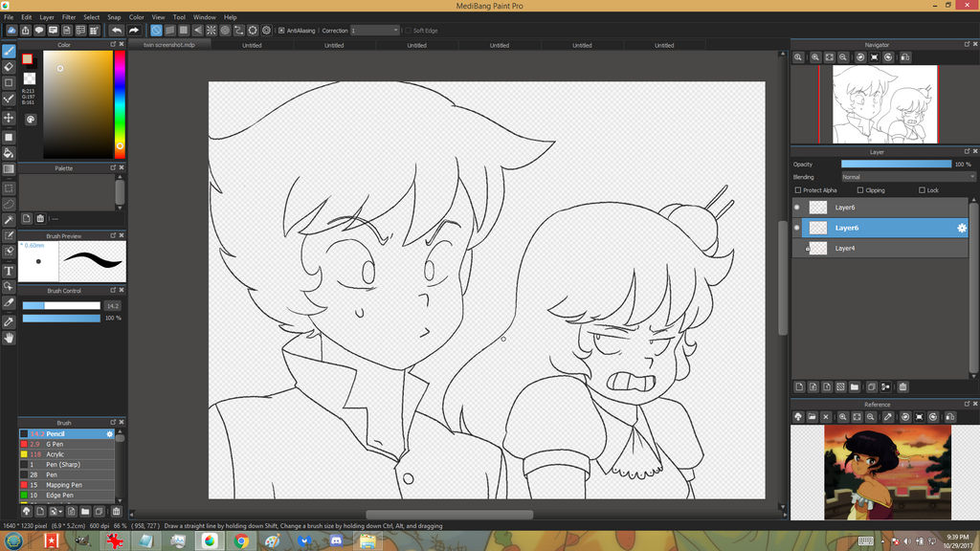
Task: Click the rainbow hue strip
Action: [120, 103]
